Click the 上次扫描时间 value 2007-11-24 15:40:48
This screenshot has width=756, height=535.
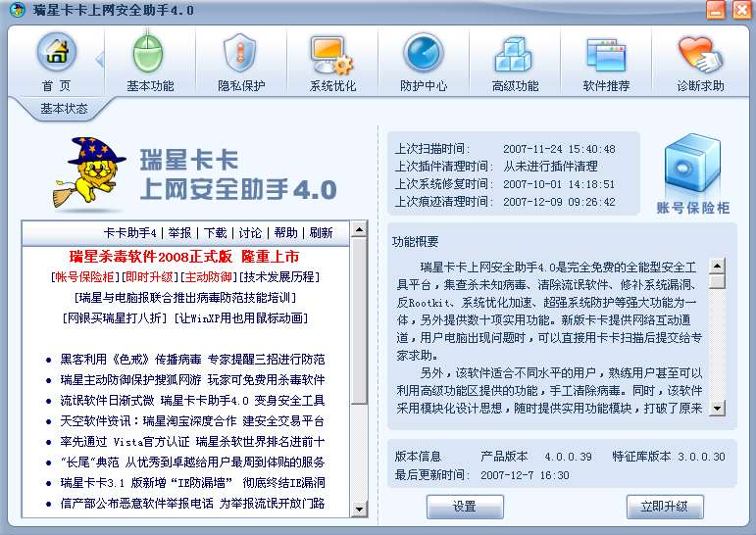click(559, 149)
